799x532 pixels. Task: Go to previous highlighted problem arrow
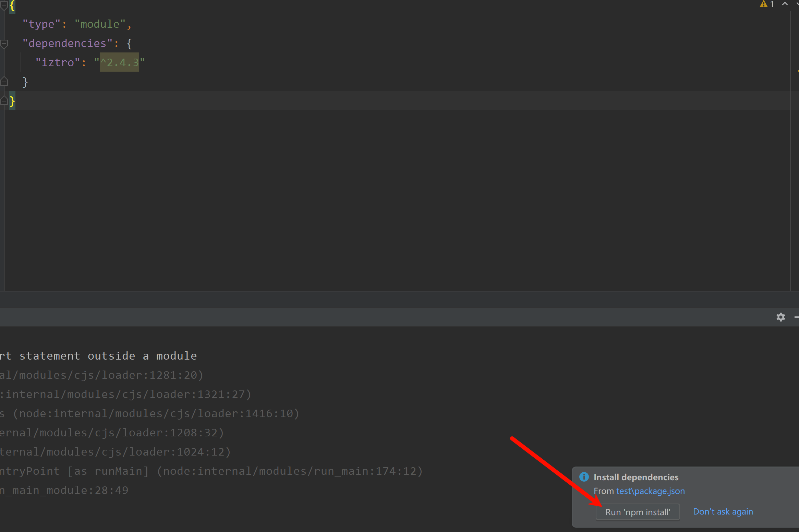pyautogui.click(x=785, y=4)
